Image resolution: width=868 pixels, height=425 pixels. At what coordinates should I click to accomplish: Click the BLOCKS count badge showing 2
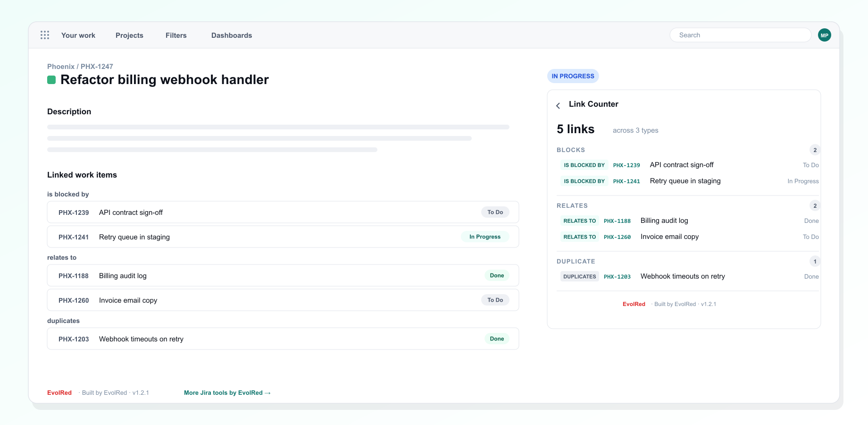pos(815,150)
